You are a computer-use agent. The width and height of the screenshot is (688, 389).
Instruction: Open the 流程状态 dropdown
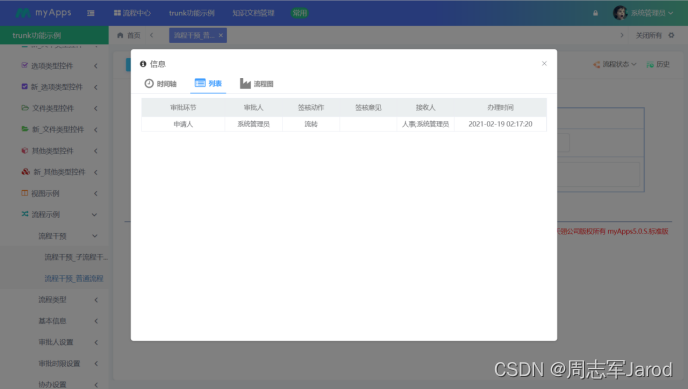click(x=615, y=64)
